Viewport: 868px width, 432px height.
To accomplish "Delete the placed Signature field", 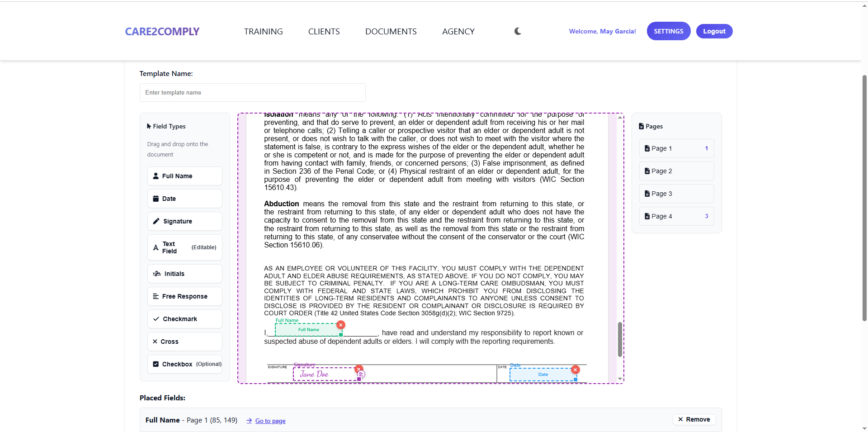I will pyautogui.click(x=359, y=369).
